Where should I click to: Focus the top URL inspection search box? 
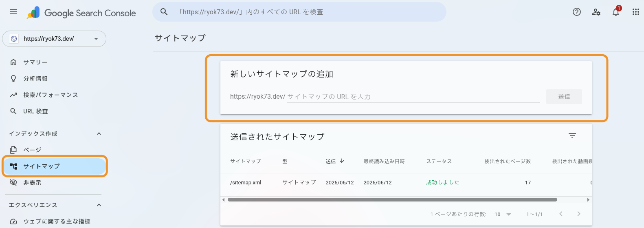[x=299, y=12]
